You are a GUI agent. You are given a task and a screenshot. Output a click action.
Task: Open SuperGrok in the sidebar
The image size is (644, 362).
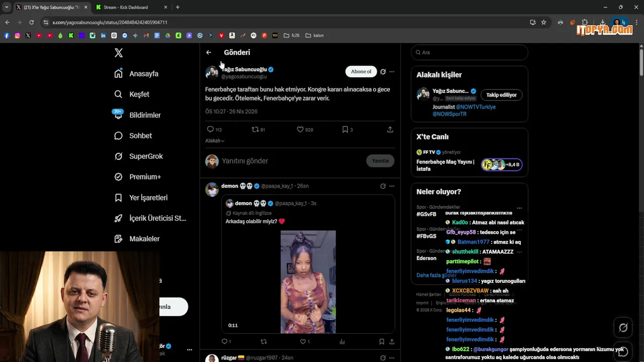pos(138,156)
